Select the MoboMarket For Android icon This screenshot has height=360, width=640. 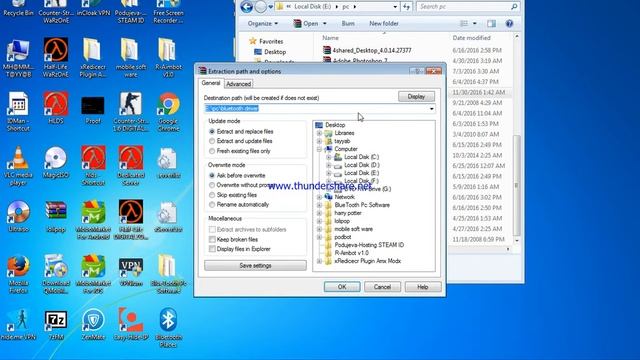pos(93,220)
